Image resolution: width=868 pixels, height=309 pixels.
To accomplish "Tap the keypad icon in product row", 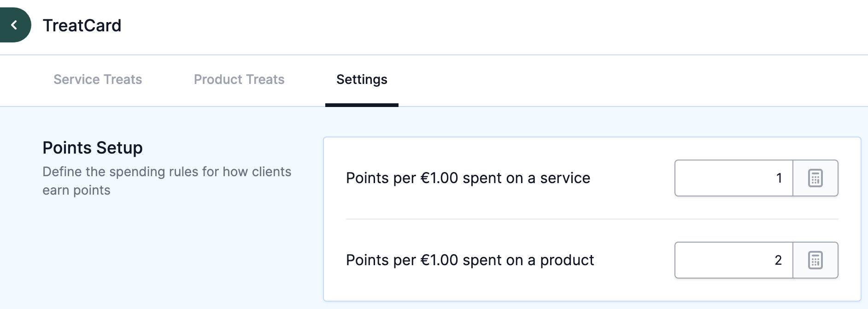I will click(815, 260).
